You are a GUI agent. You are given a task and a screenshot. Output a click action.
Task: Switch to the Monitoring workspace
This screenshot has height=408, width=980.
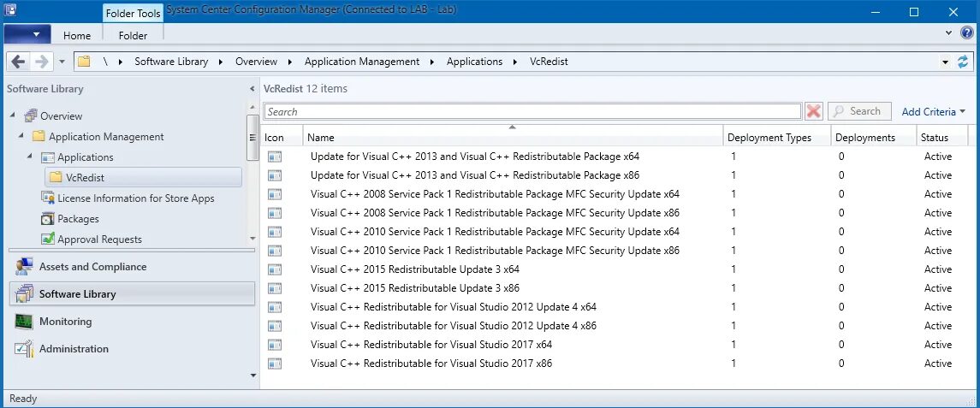pos(65,322)
